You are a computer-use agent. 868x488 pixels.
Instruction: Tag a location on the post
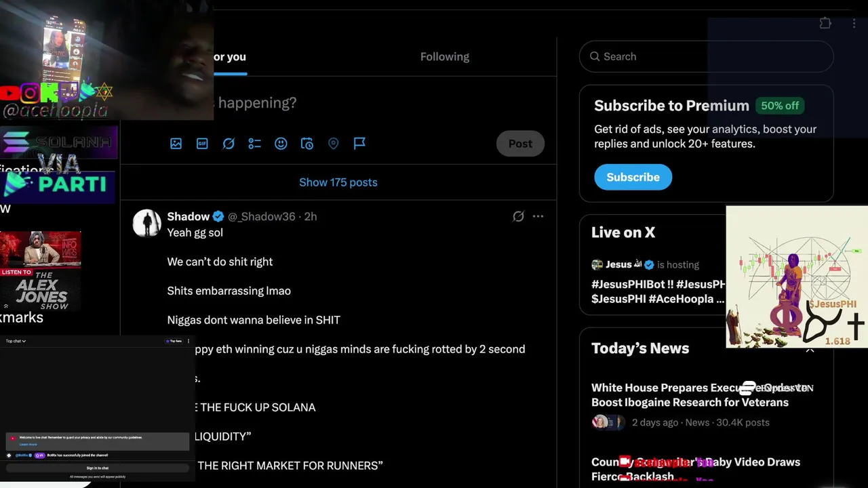pyautogui.click(x=333, y=144)
